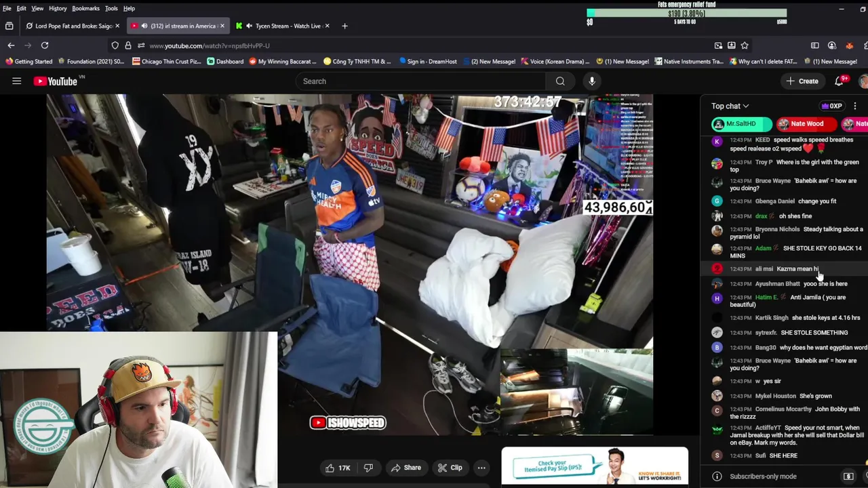868x488 pixels.
Task: Open the History menu
Action: 58,8
